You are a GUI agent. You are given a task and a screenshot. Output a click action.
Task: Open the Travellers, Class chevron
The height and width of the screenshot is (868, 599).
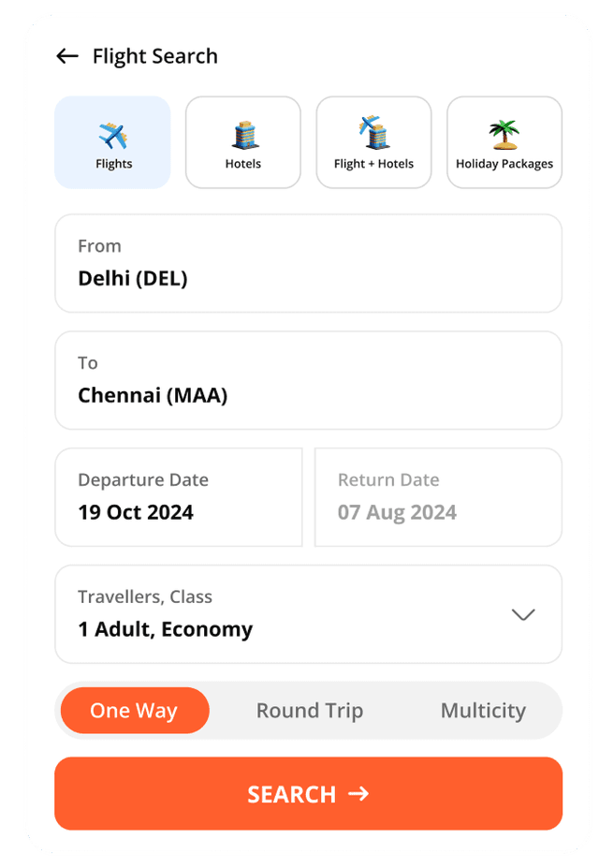point(522,614)
